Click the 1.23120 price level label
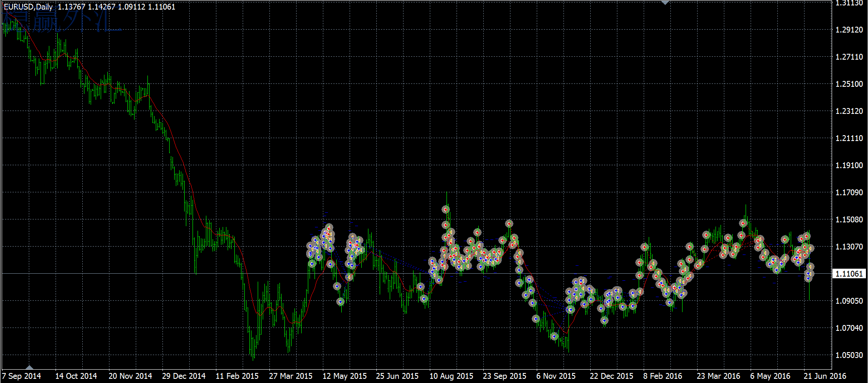This screenshot has height=383, width=868. point(849,111)
